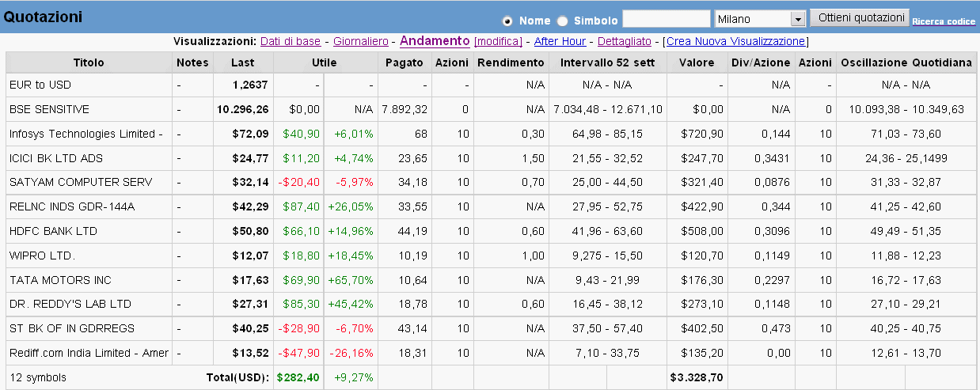Viewport: 980px width, 390px height.
Task: Click the [modifica] link
Action: [498, 41]
